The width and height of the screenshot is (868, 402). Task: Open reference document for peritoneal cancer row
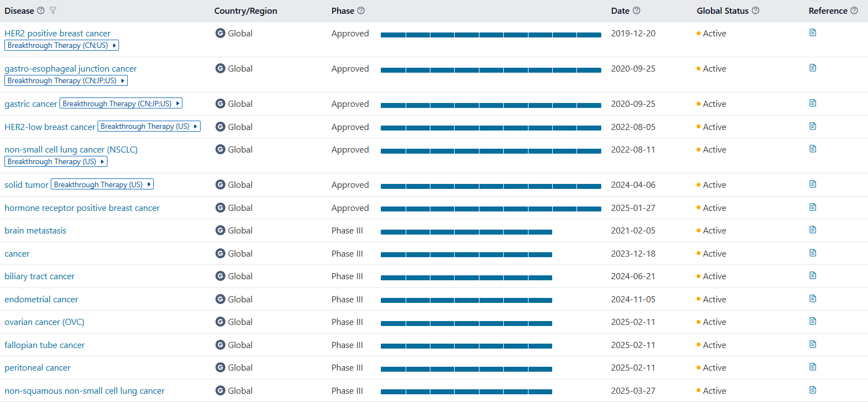tap(812, 367)
